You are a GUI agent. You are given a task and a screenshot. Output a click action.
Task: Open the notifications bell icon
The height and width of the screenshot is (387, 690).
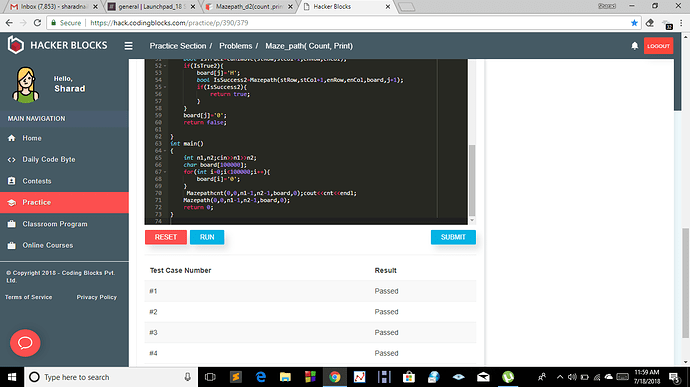click(x=635, y=46)
